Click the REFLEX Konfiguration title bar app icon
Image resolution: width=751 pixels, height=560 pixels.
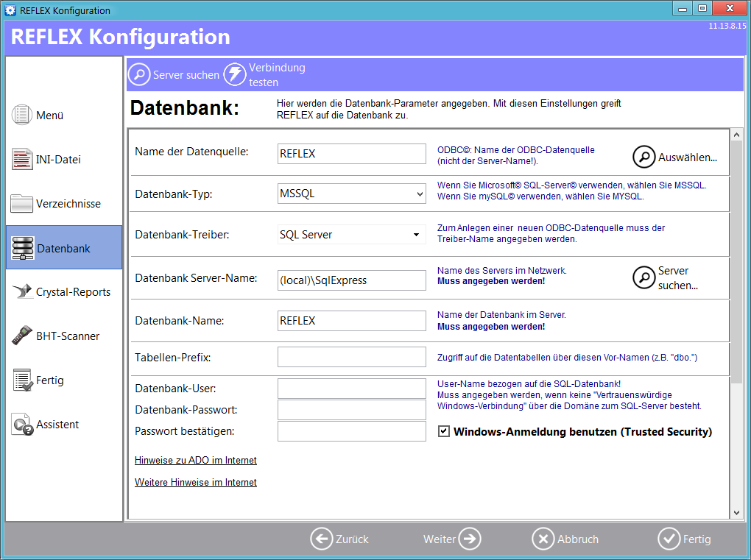click(x=10, y=10)
